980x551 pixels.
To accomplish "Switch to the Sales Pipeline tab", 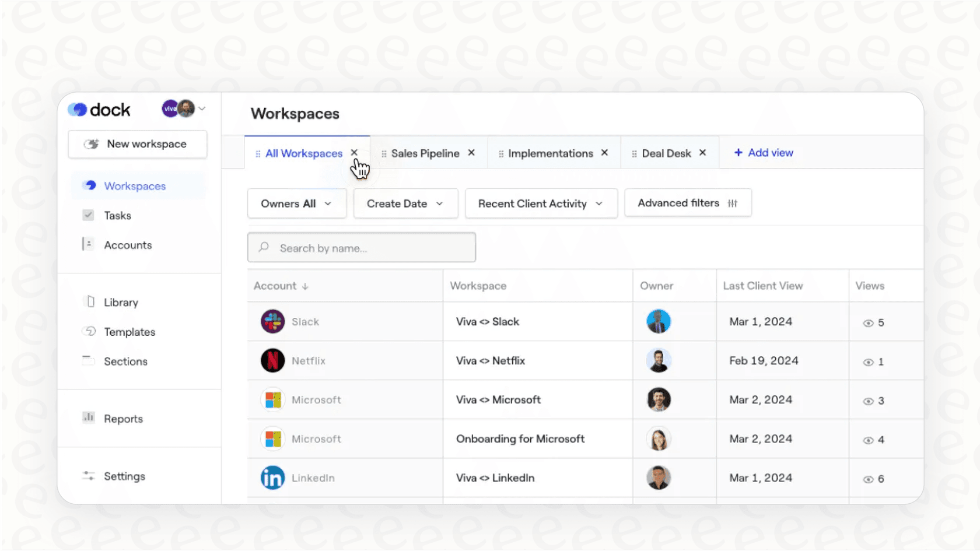I will click(x=426, y=153).
